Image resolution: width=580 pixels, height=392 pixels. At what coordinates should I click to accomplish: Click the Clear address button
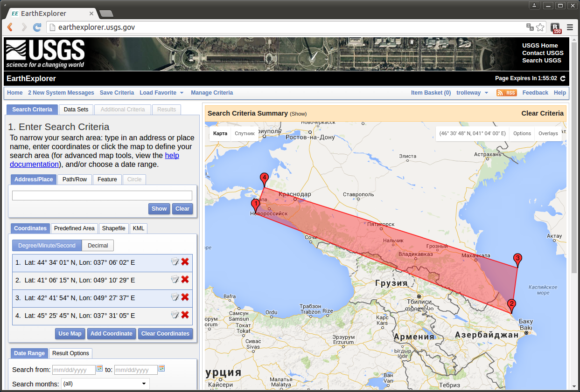pos(182,209)
